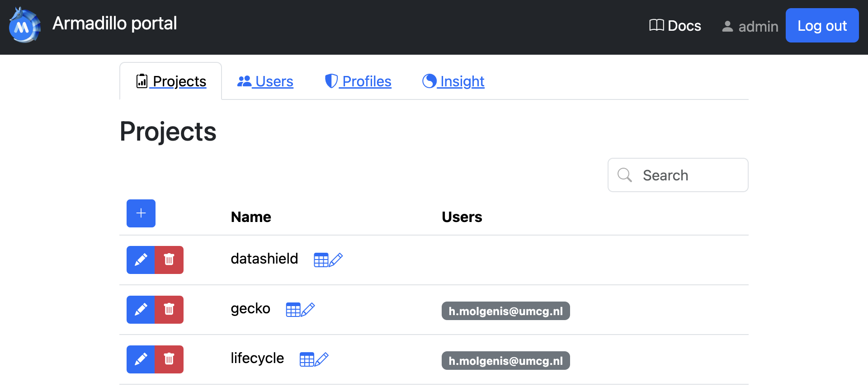
Task: Open lifecycle project table editor icon
Action: pos(314,359)
